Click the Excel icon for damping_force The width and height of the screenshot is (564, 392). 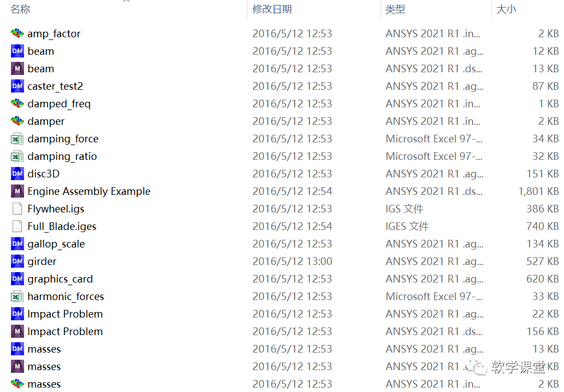coord(18,139)
